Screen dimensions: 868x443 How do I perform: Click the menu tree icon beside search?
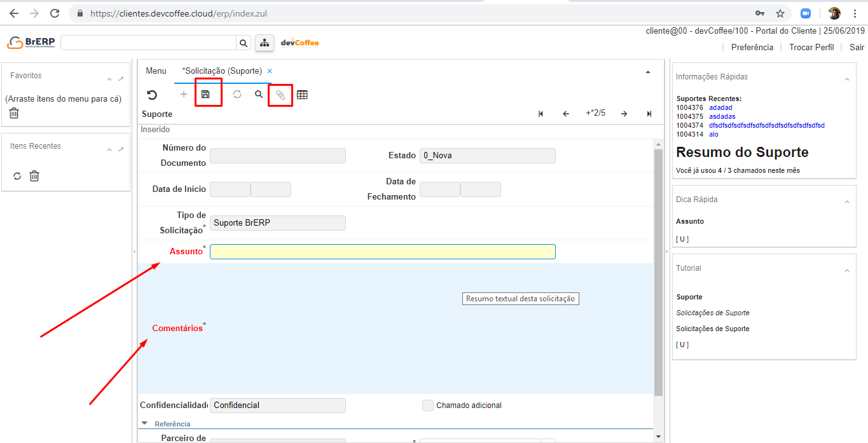[x=264, y=43]
